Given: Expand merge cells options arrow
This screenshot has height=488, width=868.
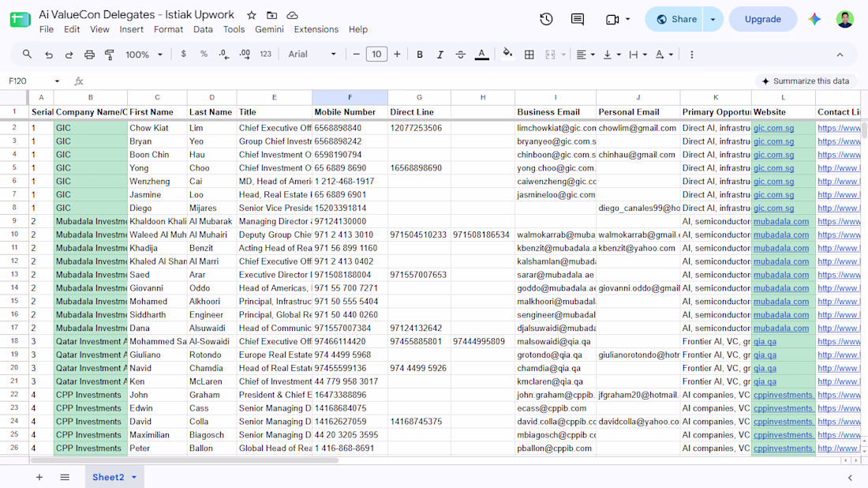Looking at the screenshot, I should pyautogui.click(x=563, y=54).
